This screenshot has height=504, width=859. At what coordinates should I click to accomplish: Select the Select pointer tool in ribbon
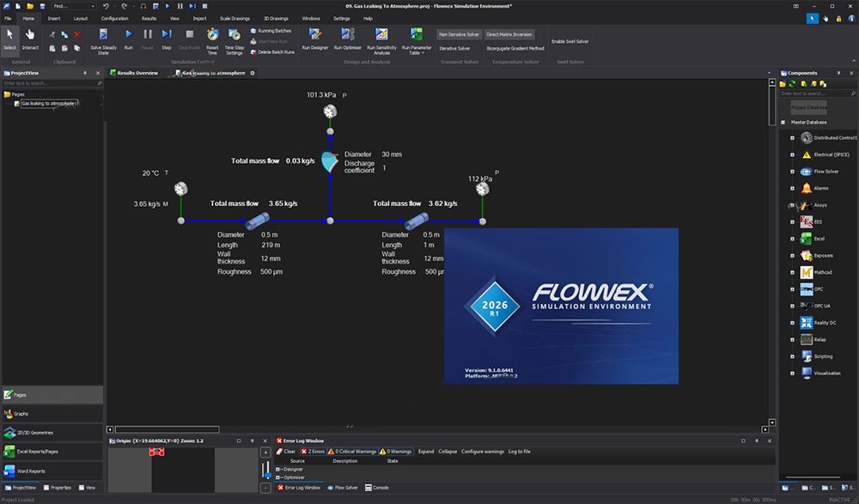tap(9, 39)
